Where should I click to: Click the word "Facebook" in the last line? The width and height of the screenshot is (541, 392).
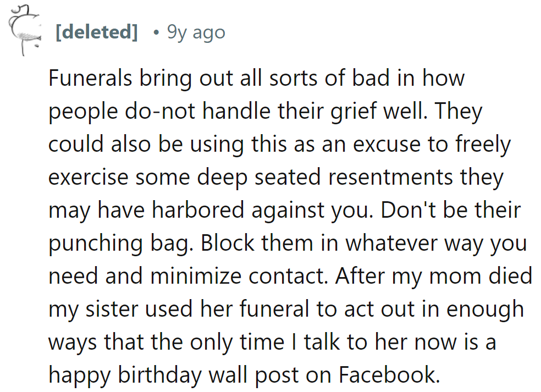coord(389,375)
